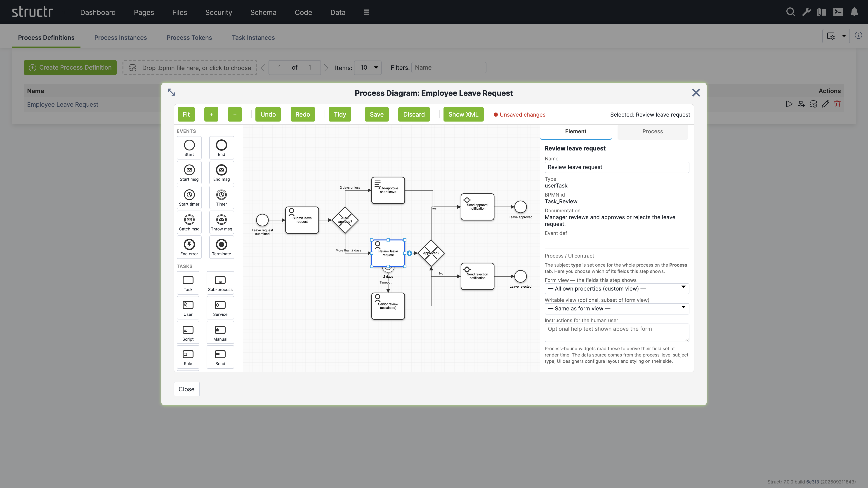Click the Show XML button
The width and height of the screenshot is (868, 488).
[x=463, y=115]
